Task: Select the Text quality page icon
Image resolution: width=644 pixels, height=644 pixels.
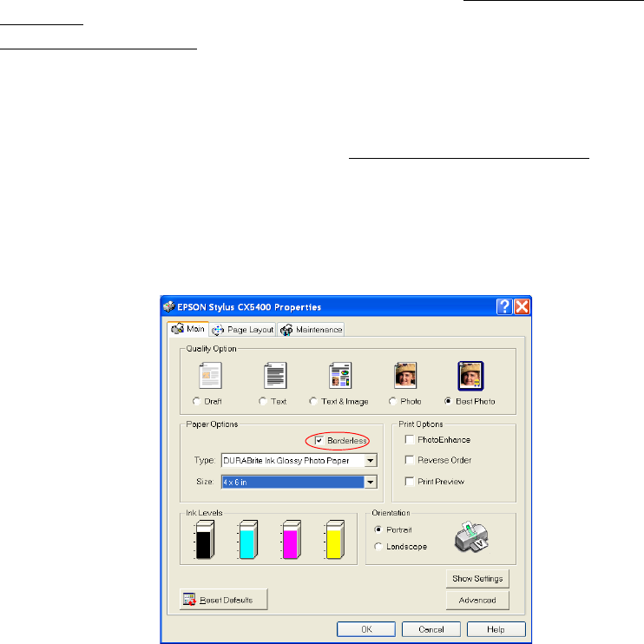Action: [275, 376]
